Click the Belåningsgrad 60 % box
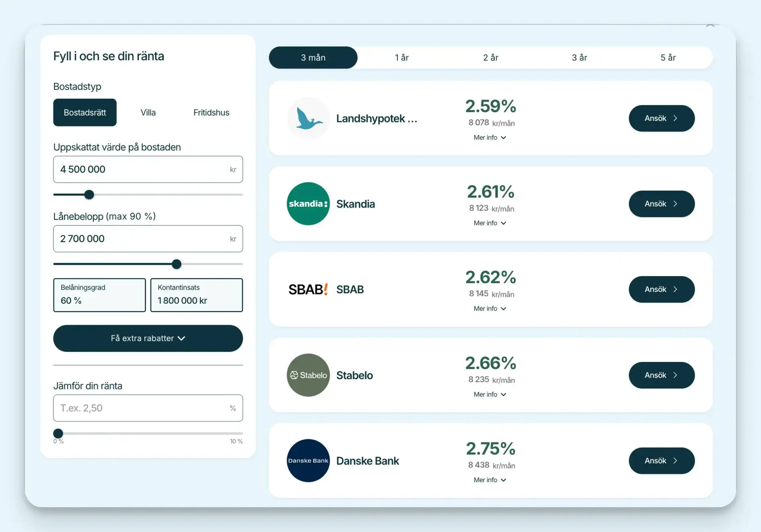Screen dimensions: 761x532 tap(99, 295)
